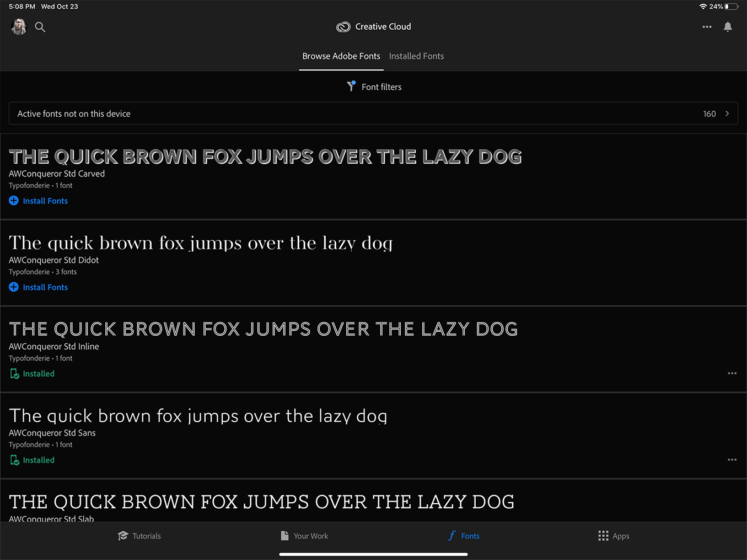
Task: Go to Tutorials in bottom bar
Action: pyautogui.click(x=139, y=536)
